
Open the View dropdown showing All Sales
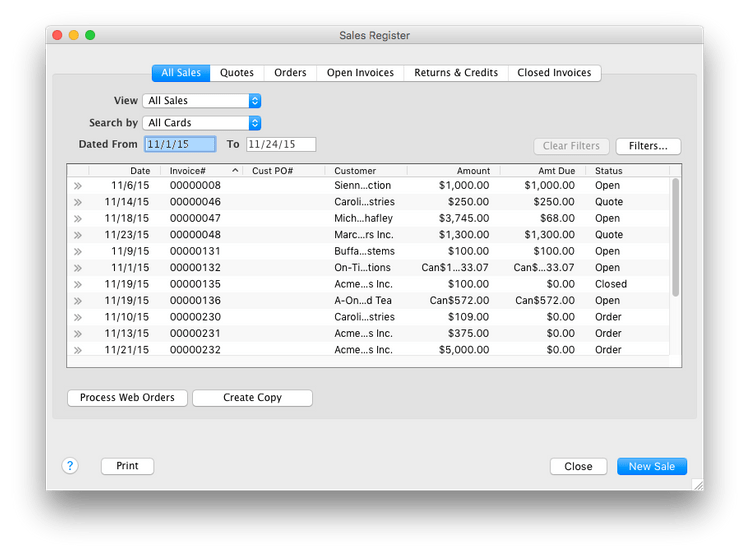point(202,100)
